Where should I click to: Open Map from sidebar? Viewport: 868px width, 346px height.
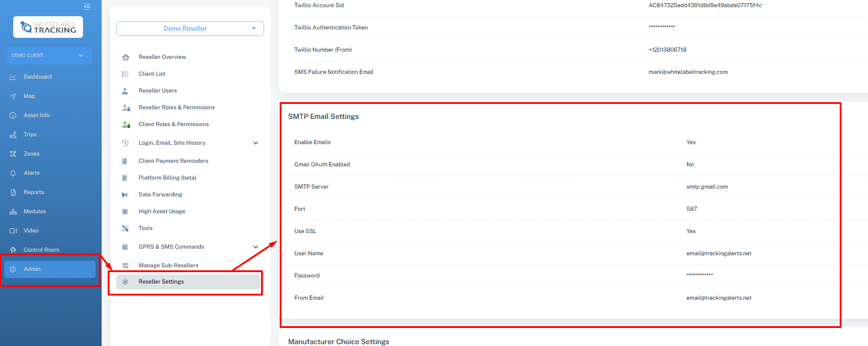(29, 96)
